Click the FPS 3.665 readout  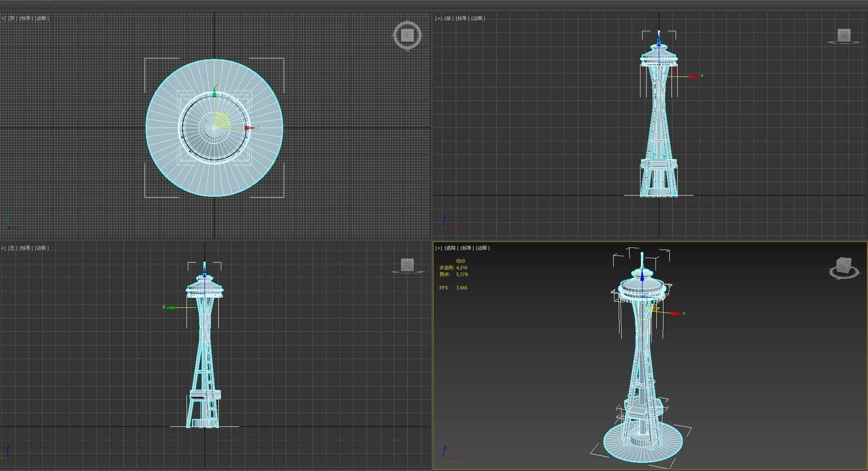click(x=453, y=288)
